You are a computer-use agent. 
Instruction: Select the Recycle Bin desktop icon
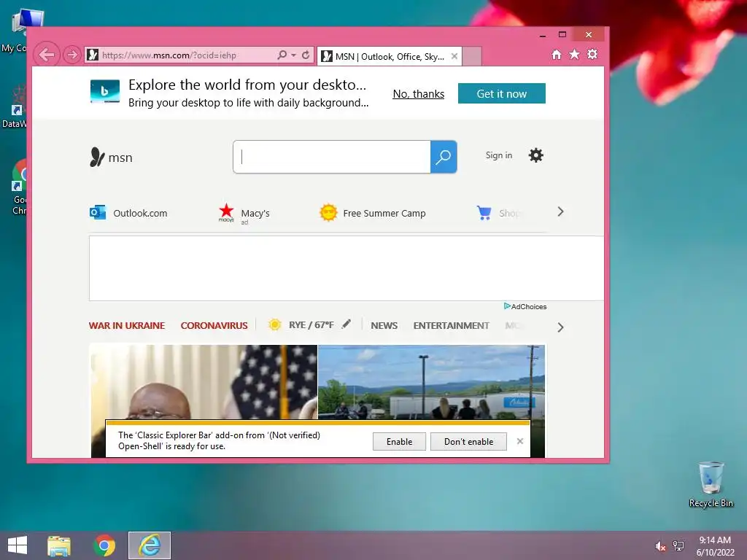[x=711, y=484]
